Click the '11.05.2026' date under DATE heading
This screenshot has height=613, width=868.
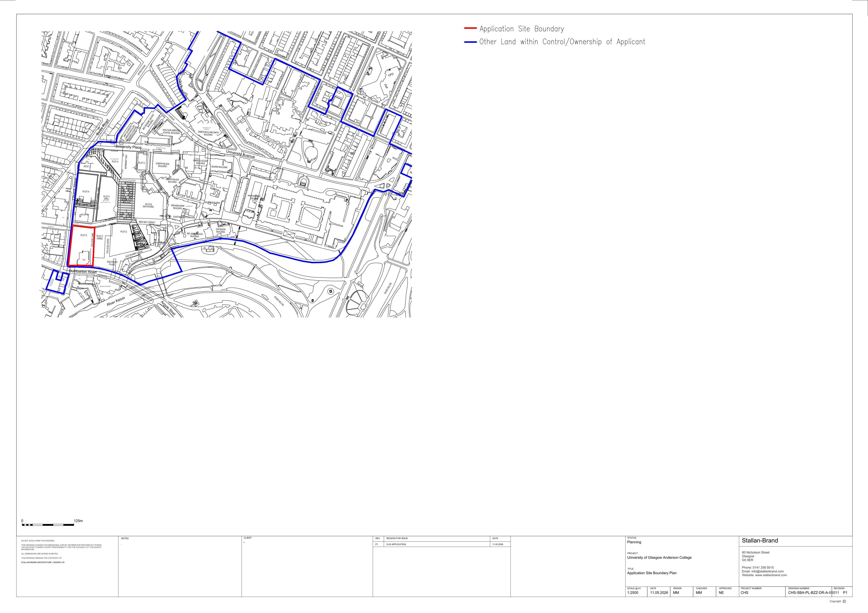(659, 593)
